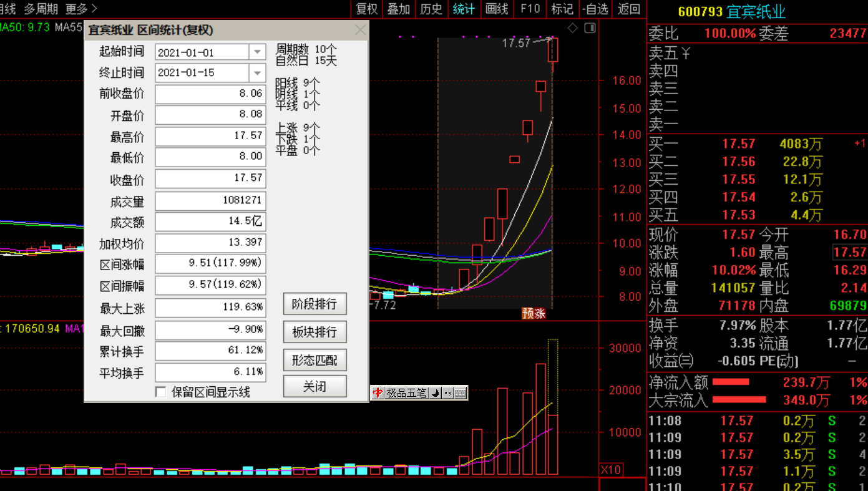Open the 复权 menu item
The height and width of the screenshot is (491, 868).
click(367, 9)
